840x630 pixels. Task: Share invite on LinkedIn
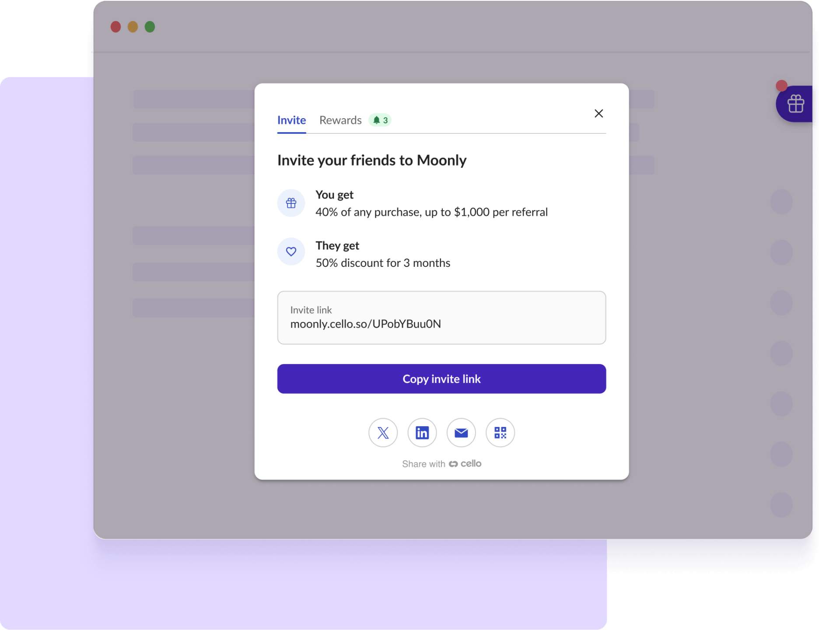click(422, 433)
